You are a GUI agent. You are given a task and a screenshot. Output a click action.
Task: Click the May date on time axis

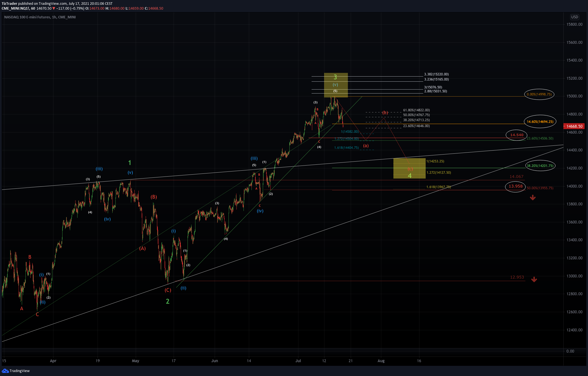tap(135, 361)
